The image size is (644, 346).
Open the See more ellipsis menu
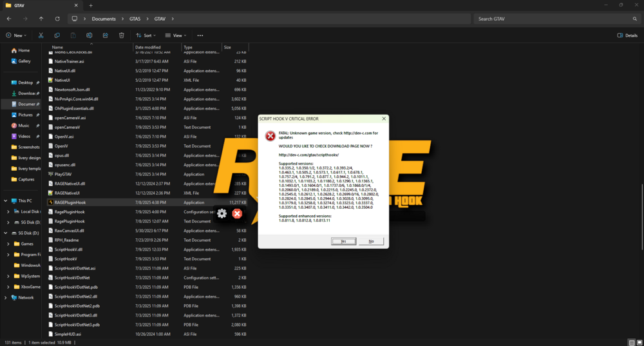[x=200, y=35]
